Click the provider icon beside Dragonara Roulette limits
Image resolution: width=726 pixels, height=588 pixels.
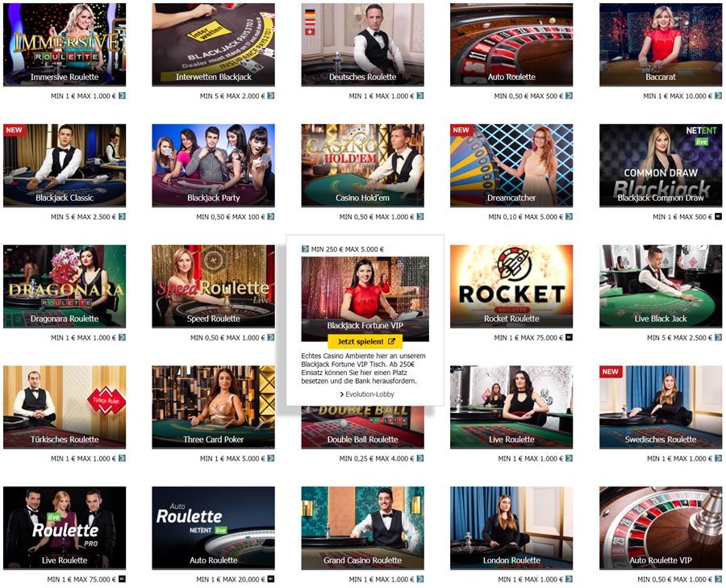[x=122, y=337]
